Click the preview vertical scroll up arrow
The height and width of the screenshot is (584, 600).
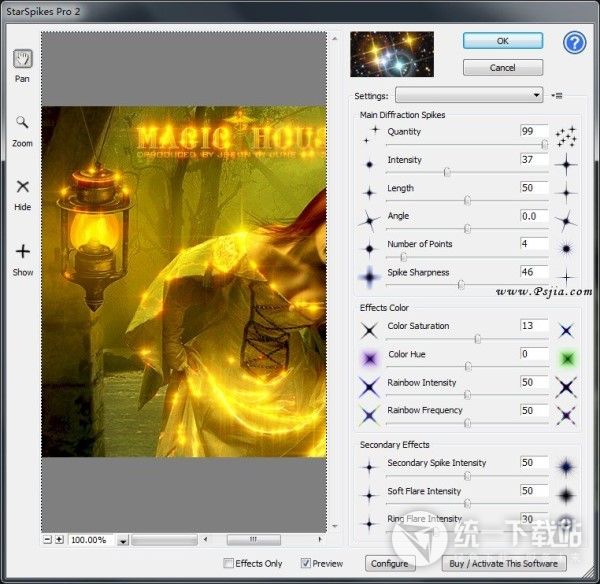point(335,39)
